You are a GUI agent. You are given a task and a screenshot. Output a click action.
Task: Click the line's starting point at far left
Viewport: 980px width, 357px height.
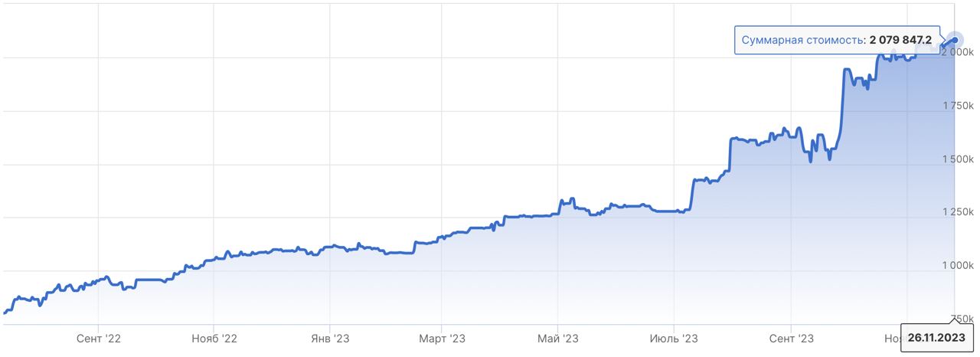pyautogui.click(x=5, y=313)
